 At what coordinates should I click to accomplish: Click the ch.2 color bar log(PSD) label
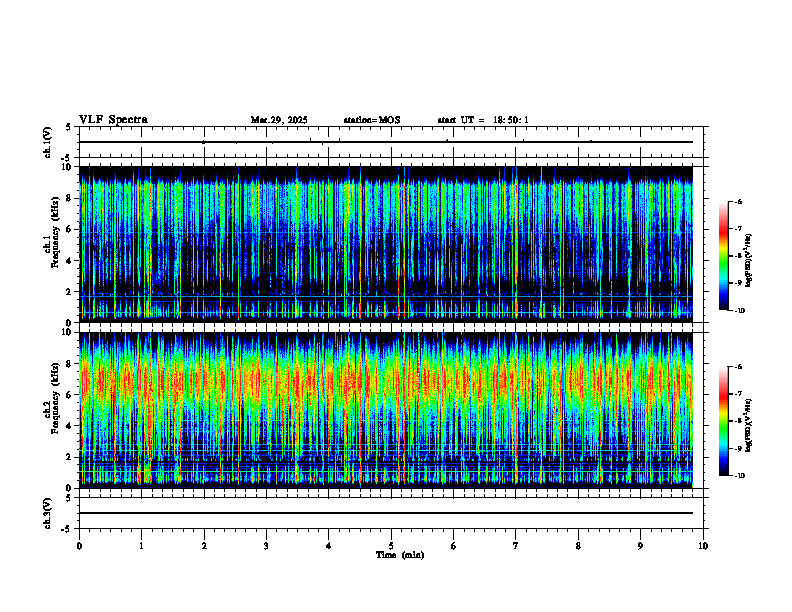(750, 425)
